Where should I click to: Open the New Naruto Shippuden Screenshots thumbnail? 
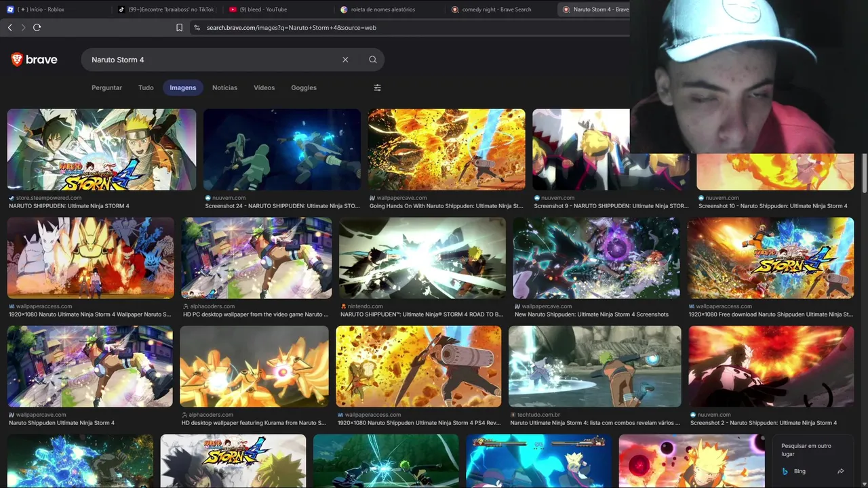pos(597,258)
